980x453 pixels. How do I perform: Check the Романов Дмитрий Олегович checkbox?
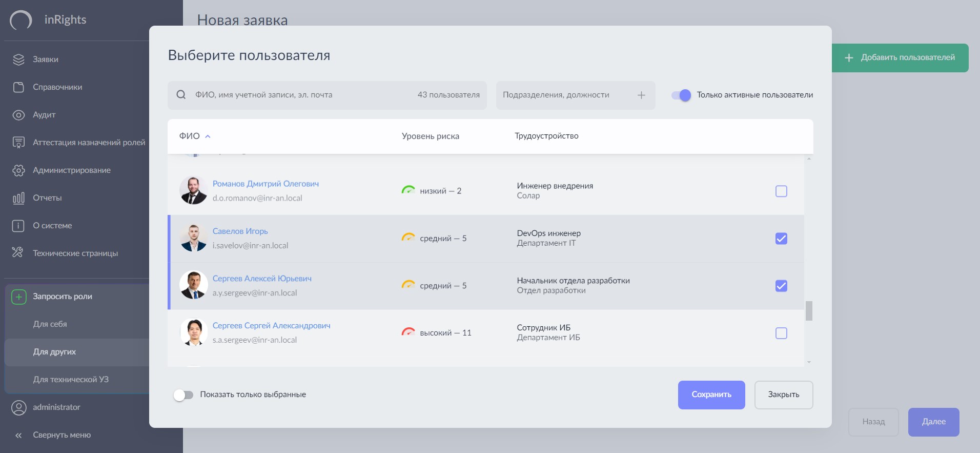[x=781, y=191]
